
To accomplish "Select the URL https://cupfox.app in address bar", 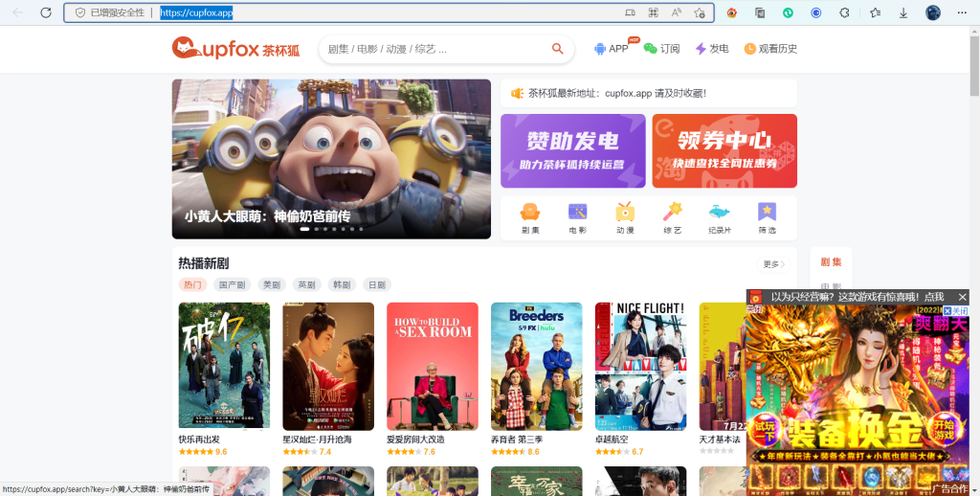I will pos(196,12).
